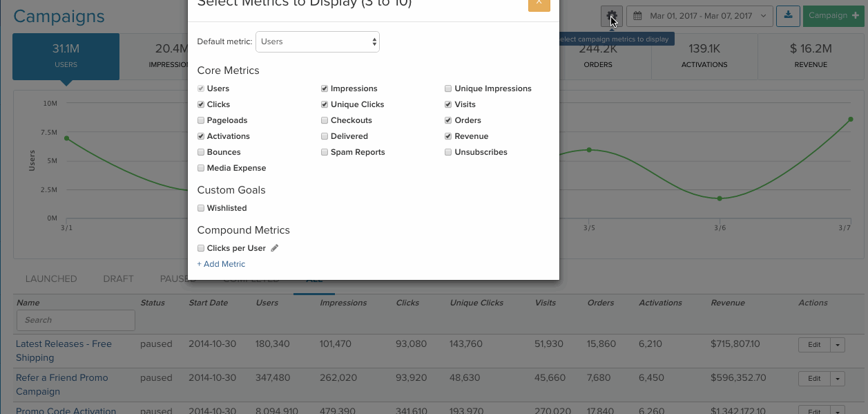The width and height of the screenshot is (868, 414).
Task: Click the gear icon for campaign metrics
Action: tap(611, 16)
